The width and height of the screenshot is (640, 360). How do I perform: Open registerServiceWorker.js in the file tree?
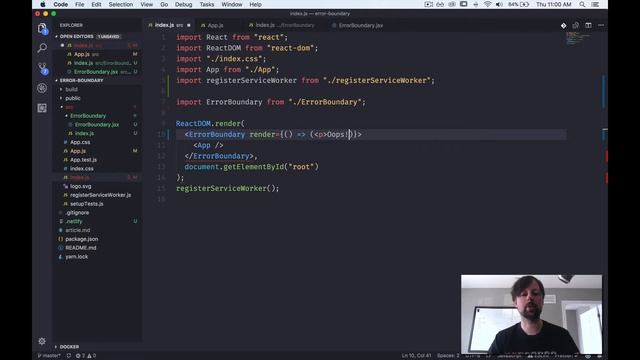[x=98, y=195]
